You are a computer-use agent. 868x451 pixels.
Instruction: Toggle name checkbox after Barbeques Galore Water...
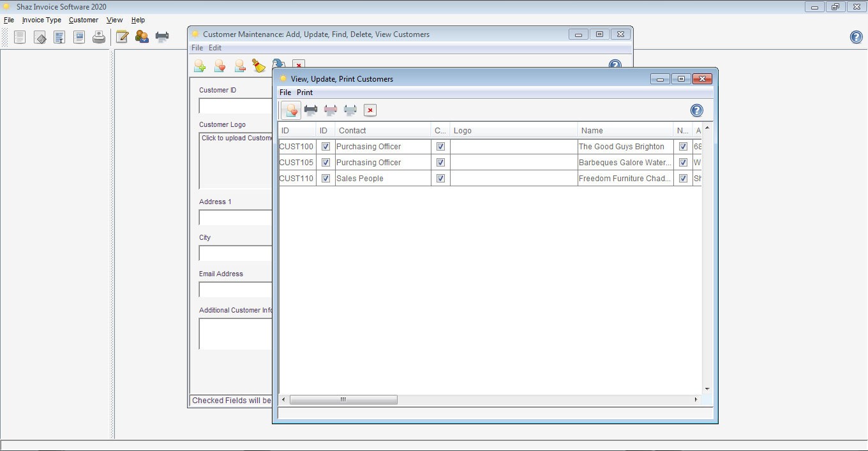click(x=683, y=162)
